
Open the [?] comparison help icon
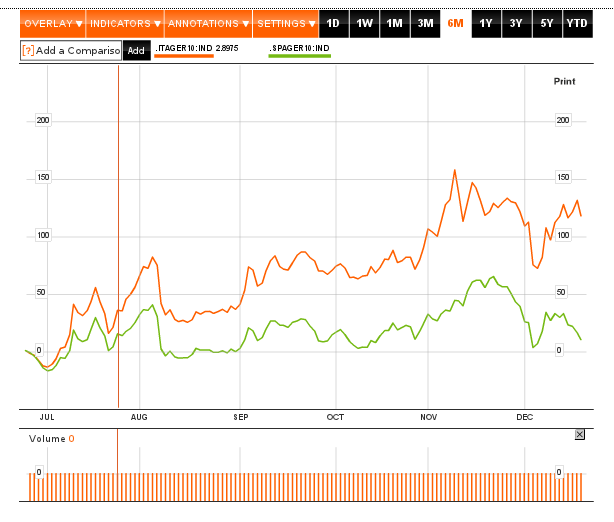[28, 51]
